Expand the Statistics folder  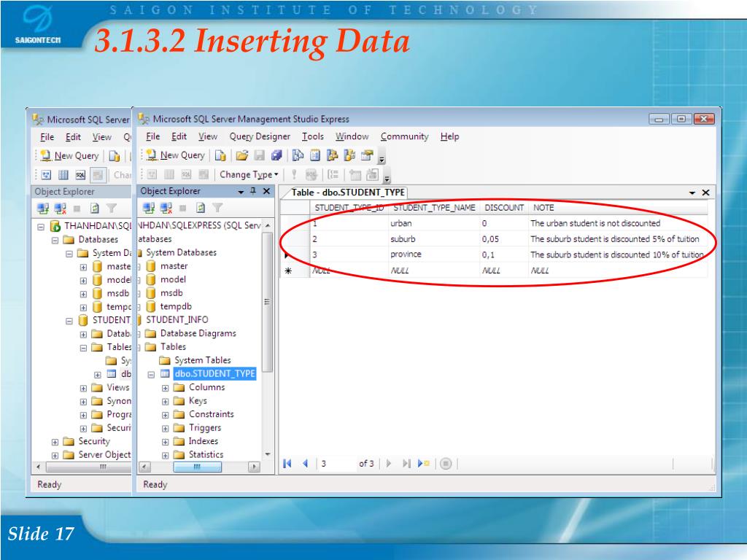[166, 455]
